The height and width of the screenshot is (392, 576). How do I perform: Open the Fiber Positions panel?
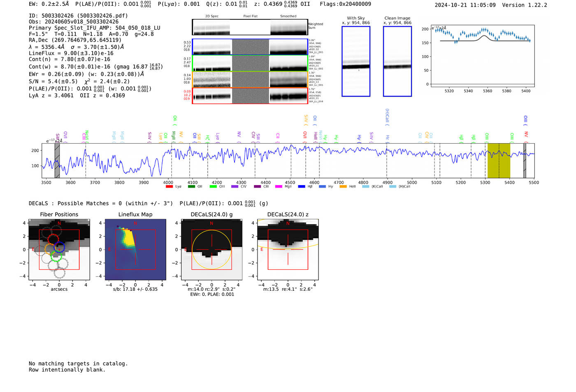point(59,250)
